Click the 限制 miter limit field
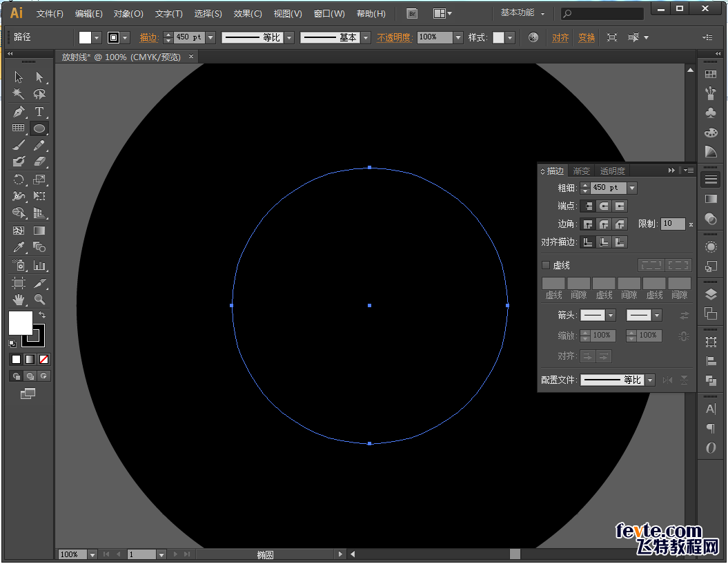 673,224
